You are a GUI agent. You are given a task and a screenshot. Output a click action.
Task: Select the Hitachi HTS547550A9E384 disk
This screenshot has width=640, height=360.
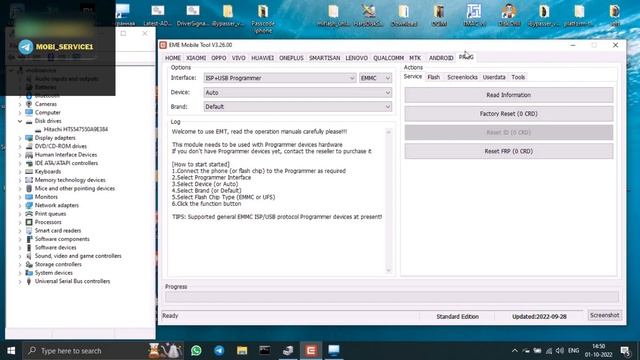(76, 129)
